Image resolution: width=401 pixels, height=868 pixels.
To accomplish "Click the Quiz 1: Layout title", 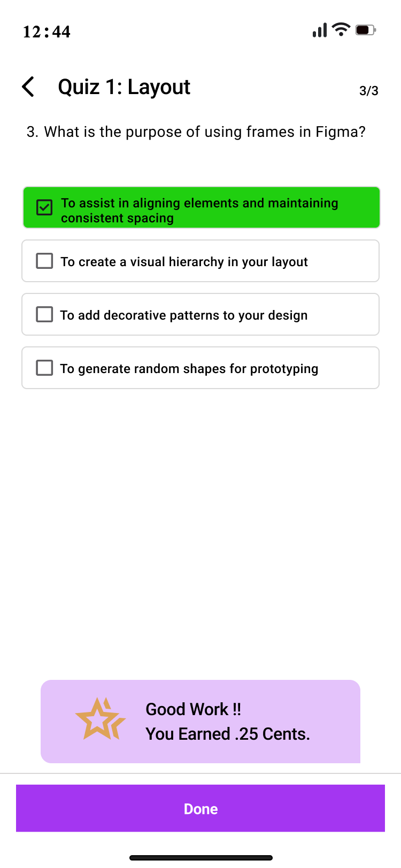I will point(124,87).
